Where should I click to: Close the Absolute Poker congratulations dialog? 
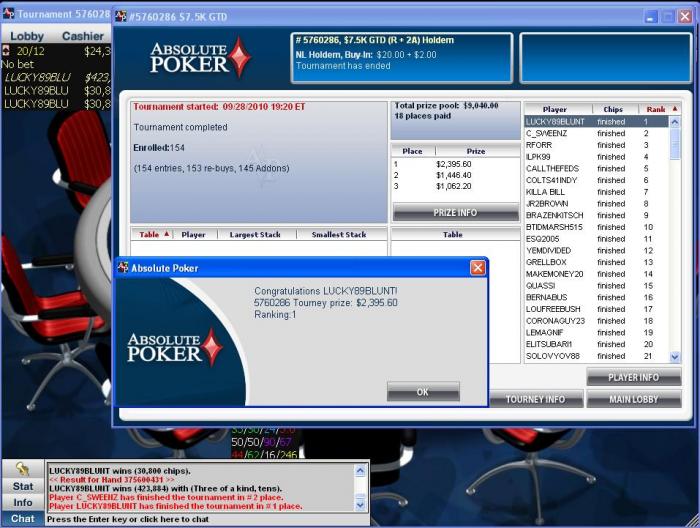pyautogui.click(x=478, y=268)
